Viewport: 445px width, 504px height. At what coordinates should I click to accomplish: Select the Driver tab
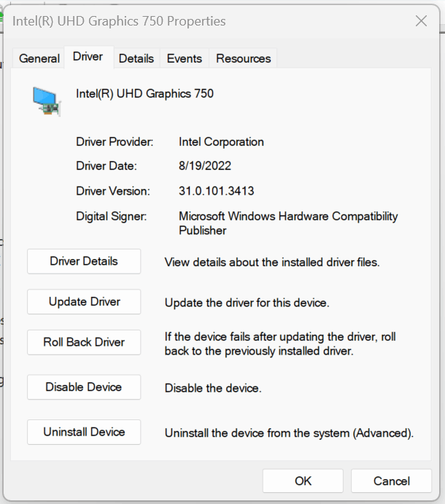[x=88, y=57]
